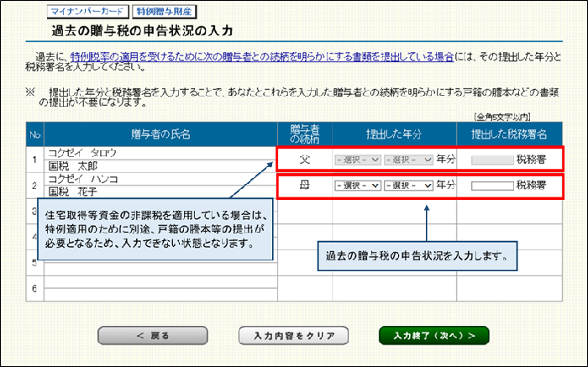Open first 年分 dropdown for 国税 太郎
Viewport: 588px width, 367px height.
coord(357,159)
